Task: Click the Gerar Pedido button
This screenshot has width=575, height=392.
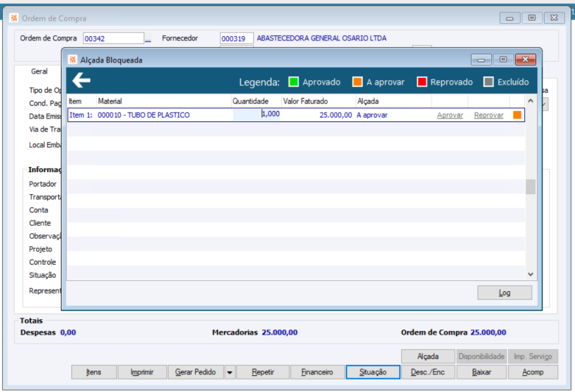Action: (195, 372)
